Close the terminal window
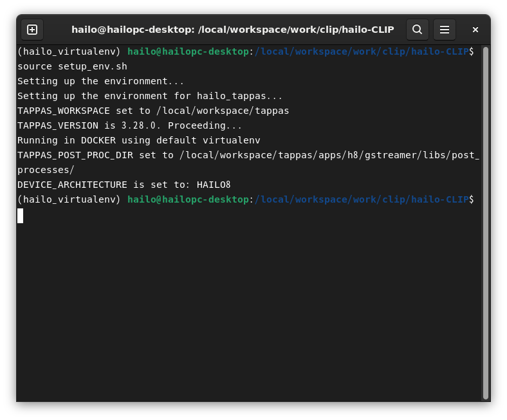 [475, 30]
